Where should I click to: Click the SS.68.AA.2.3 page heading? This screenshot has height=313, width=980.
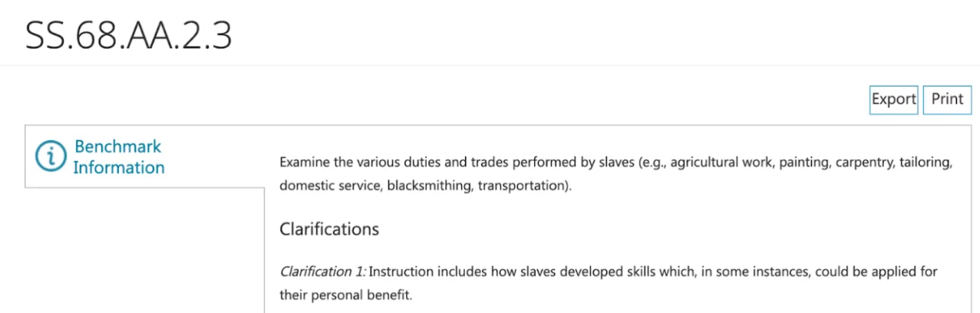coord(128,35)
